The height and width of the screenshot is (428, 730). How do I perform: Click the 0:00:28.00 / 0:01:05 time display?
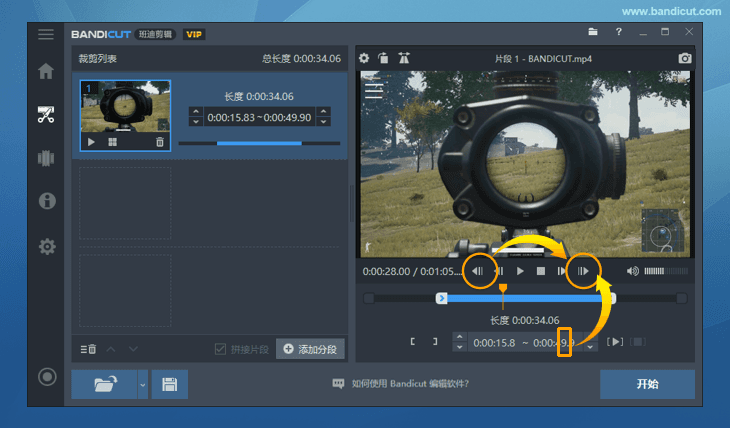412,271
